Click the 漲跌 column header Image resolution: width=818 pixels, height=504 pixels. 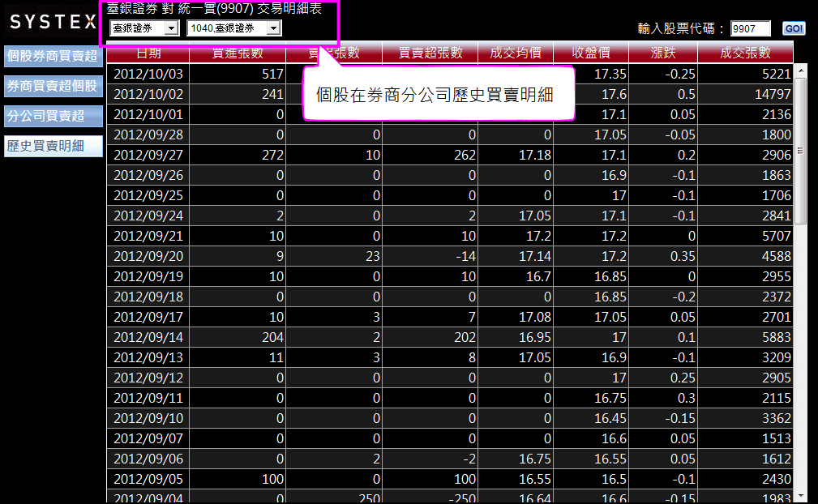[662, 53]
